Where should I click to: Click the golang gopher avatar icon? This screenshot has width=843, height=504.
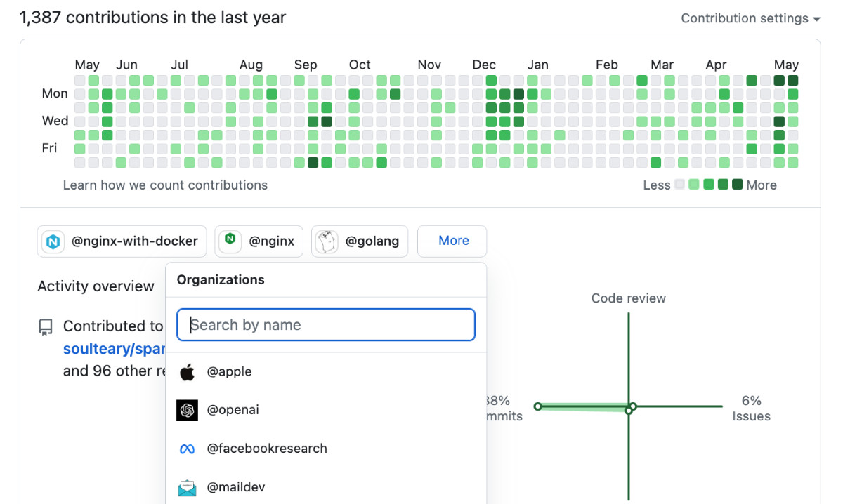[326, 241]
